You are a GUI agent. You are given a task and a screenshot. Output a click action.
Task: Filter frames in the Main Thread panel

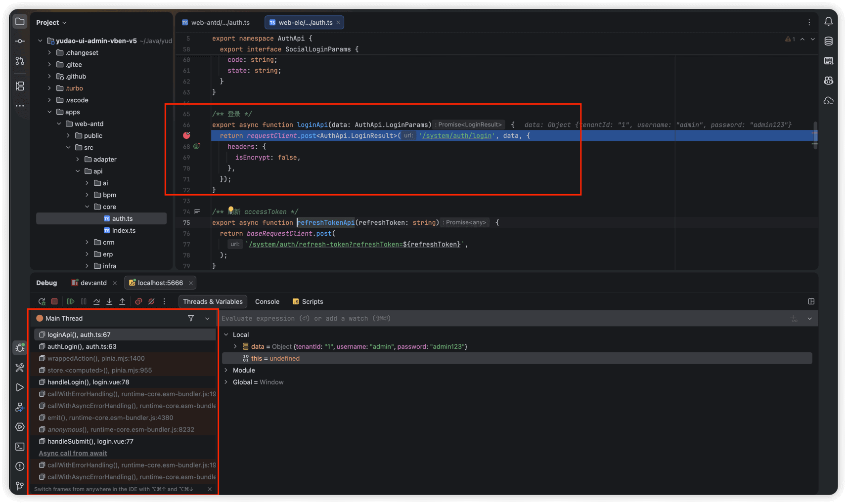pos(191,319)
